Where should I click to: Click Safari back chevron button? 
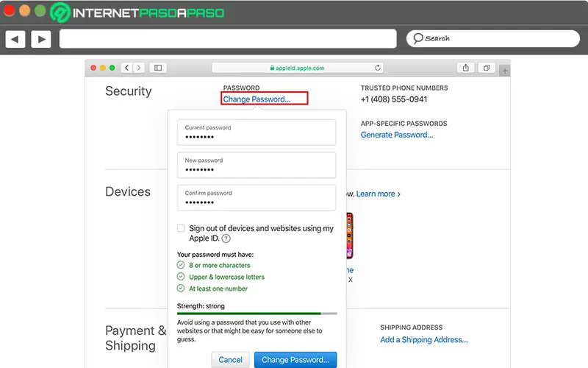pos(126,68)
